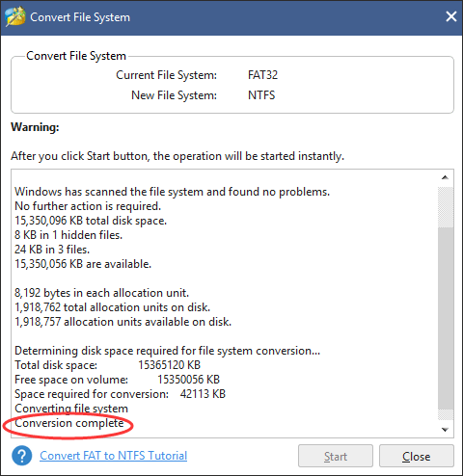Click the 'Space required for conversion' log line

(x=120, y=394)
